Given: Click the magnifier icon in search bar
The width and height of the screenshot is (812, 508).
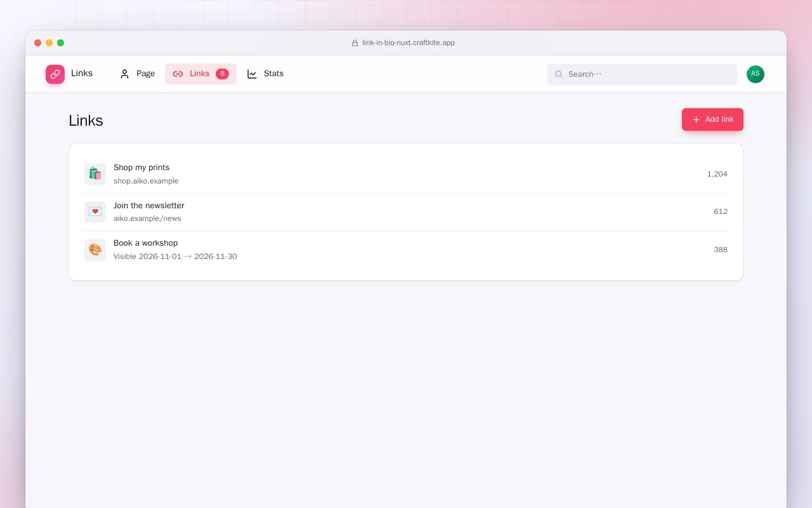Looking at the screenshot, I should [559, 74].
